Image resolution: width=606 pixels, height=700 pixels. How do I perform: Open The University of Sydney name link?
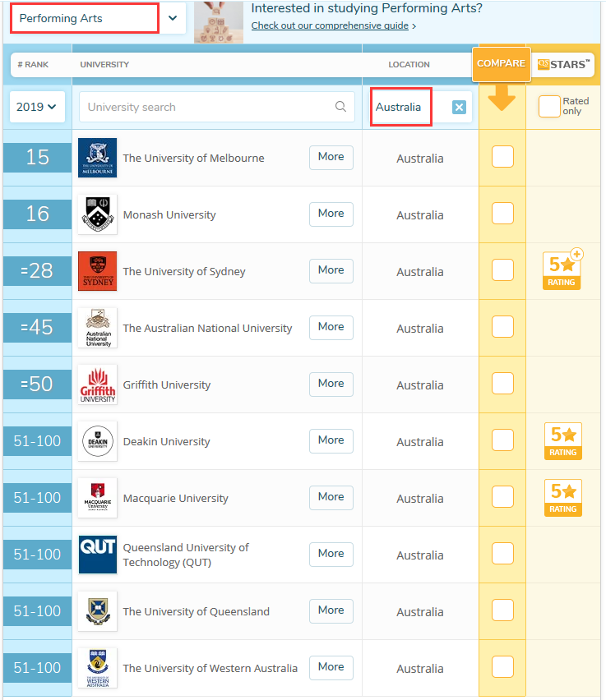point(184,271)
